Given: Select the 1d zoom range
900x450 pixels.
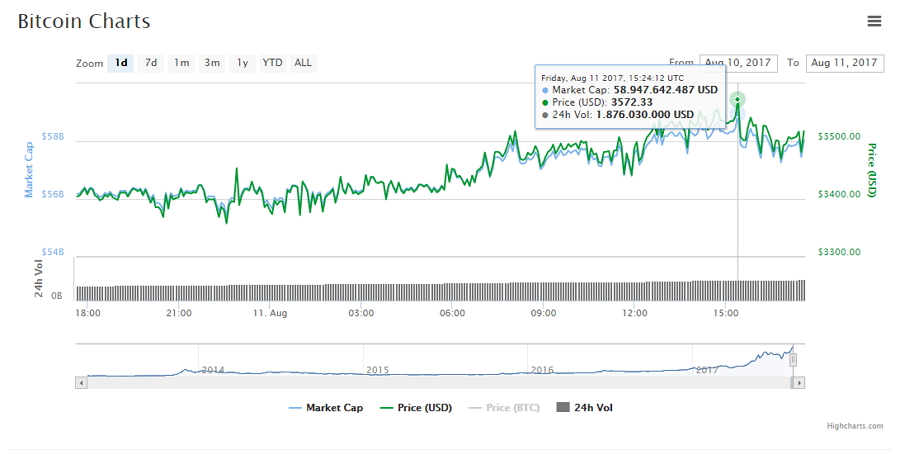Looking at the screenshot, I should pos(121,63).
